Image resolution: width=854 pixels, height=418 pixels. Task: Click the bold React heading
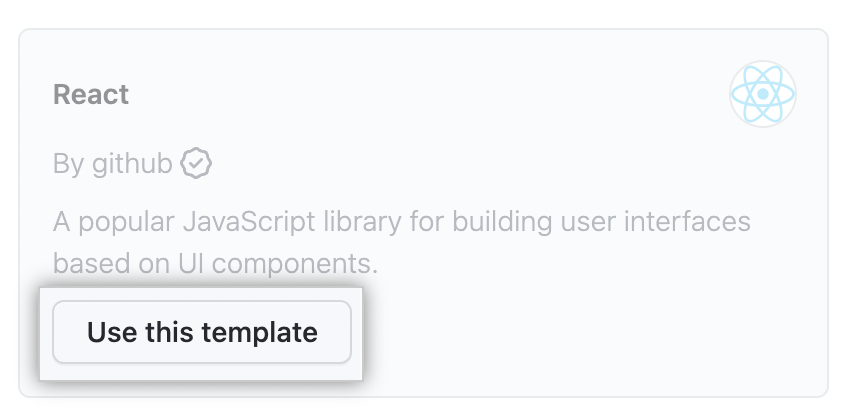tap(91, 95)
